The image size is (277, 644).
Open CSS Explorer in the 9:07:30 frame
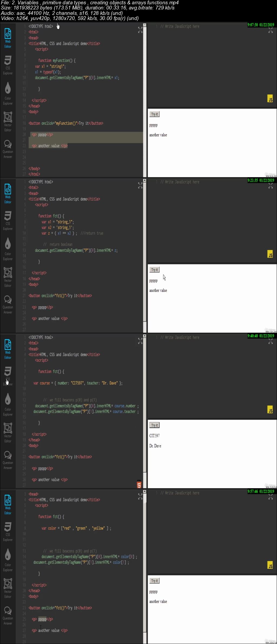pyautogui.click(x=8, y=65)
